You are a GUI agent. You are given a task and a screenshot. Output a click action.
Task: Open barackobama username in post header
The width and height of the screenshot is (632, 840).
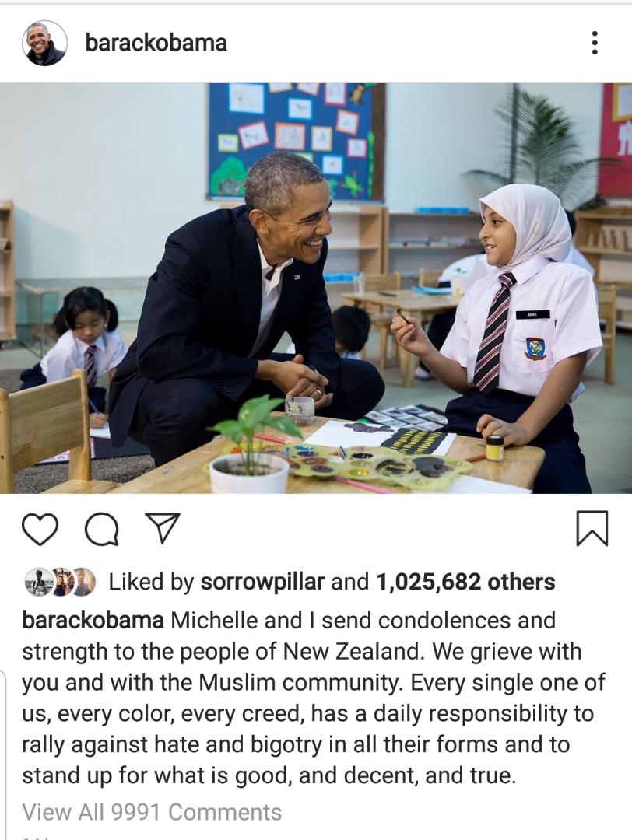coord(156,43)
